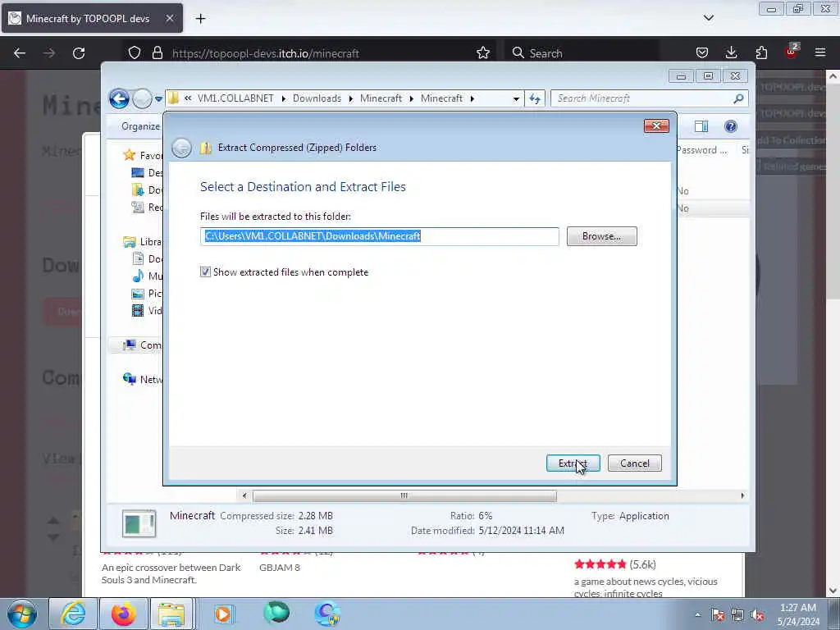The image size is (840, 630).
Task: Click the Firefox back button
Action: [20, 53]
